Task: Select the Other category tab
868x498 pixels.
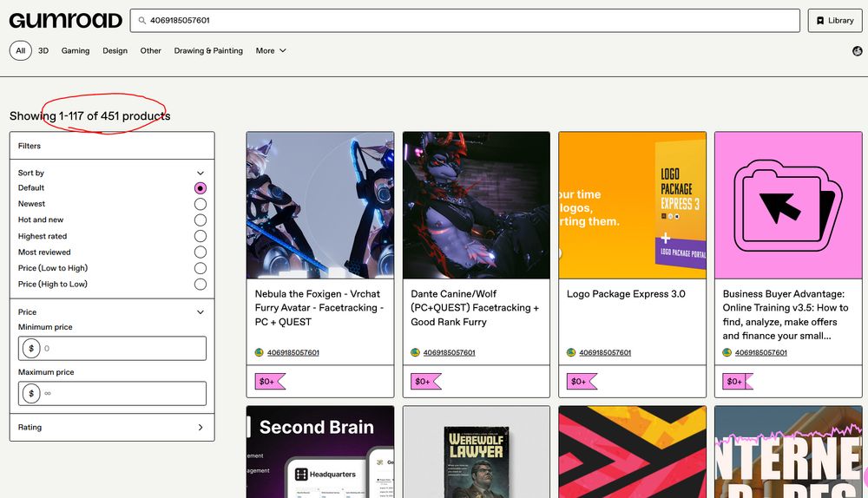Action: [150, 50]
